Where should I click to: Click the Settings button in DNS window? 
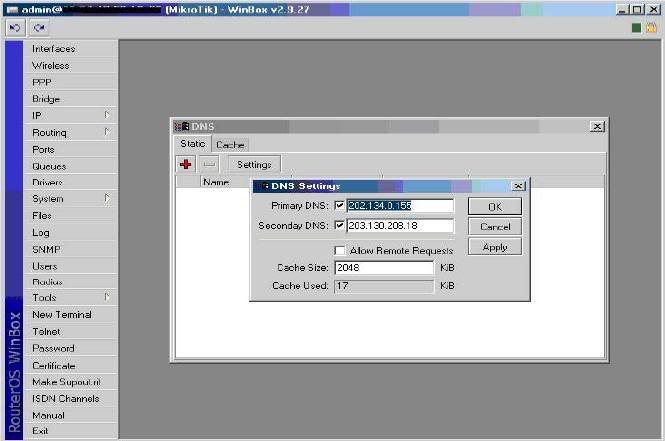click(x=254, y=164)
